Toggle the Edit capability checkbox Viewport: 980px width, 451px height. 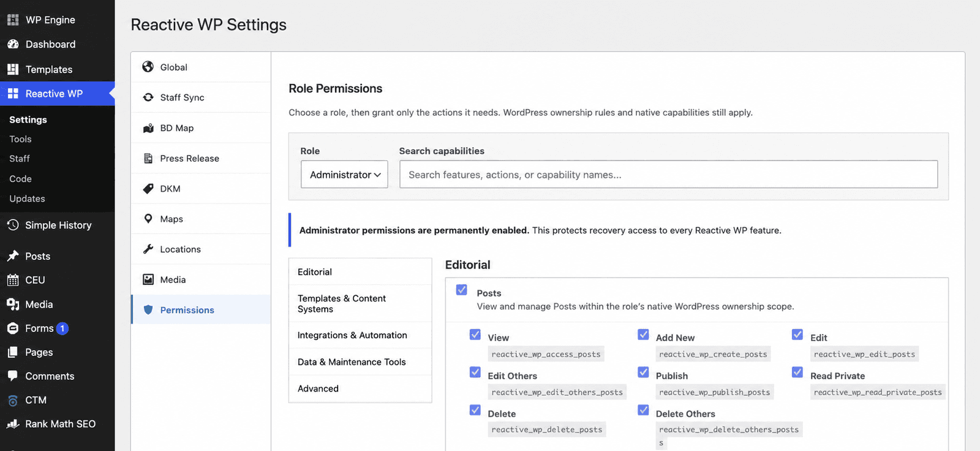pos(797,335)
